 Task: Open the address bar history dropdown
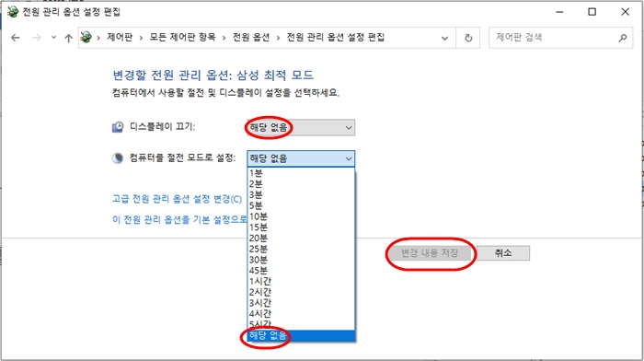coord(444,38)
